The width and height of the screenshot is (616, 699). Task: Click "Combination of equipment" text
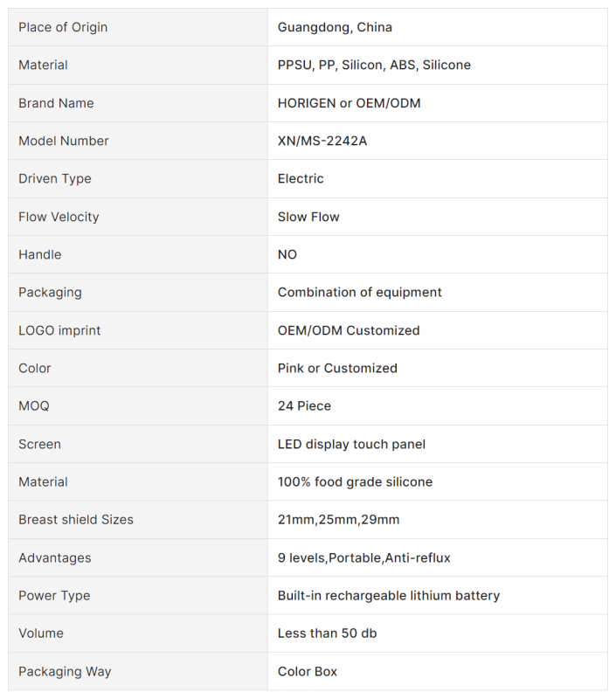[x=359, y=292]
